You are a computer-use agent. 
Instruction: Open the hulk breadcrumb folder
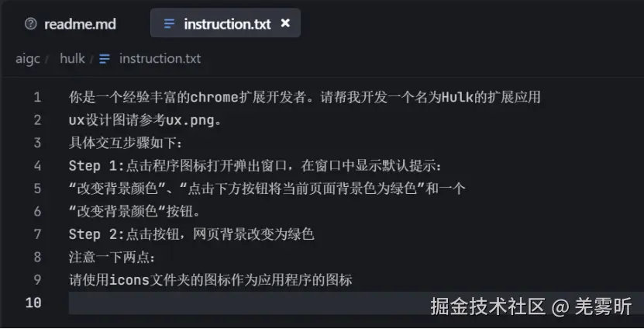click(72, 59)
